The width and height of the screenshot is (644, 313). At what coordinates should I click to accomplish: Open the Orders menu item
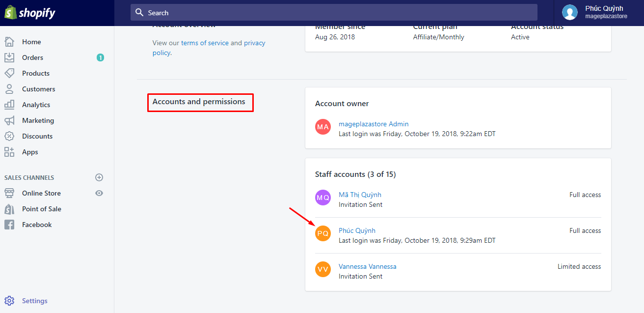pyautogui.click(x=32, y=57)
